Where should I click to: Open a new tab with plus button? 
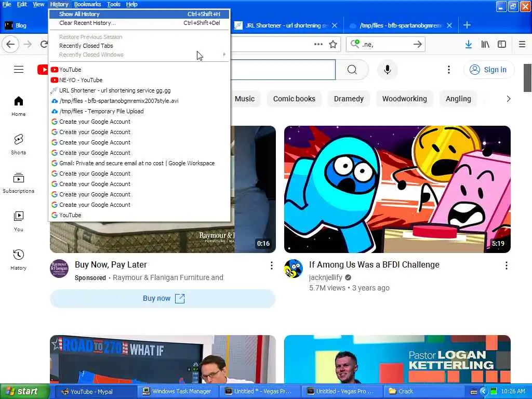coord(467,25)
